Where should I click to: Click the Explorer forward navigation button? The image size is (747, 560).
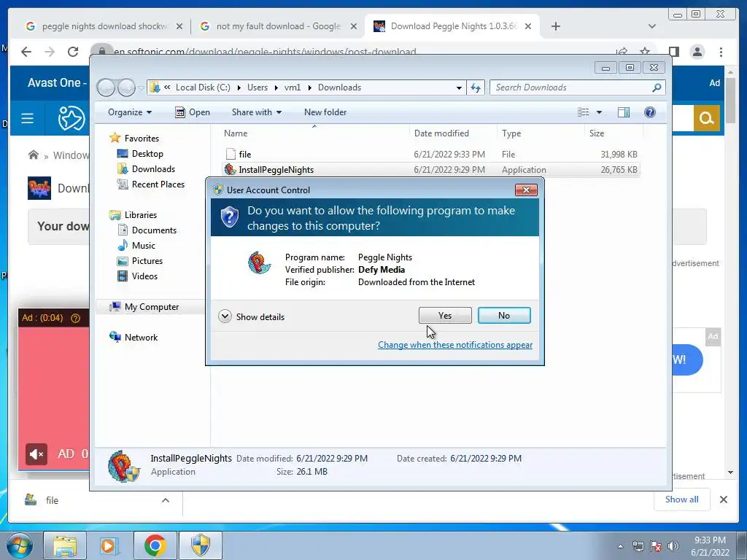click(126, 87)
